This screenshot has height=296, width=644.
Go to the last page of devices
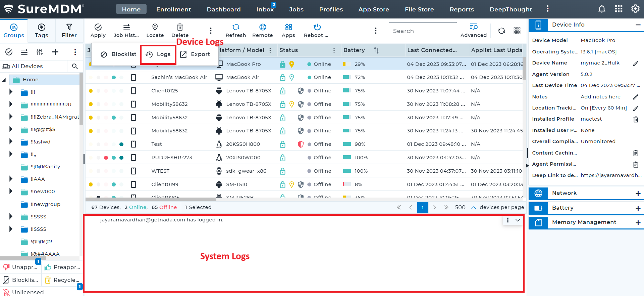tap(446, 208)
